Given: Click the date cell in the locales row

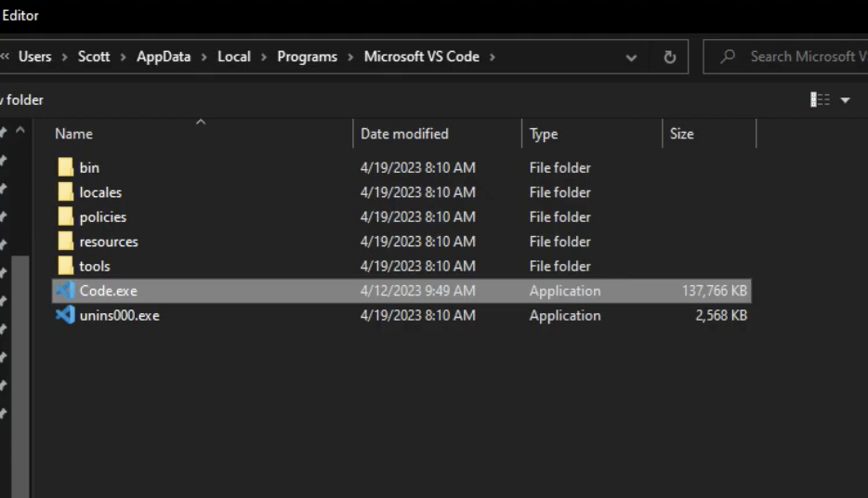Looking at the screenshot, I should (417, 192).
